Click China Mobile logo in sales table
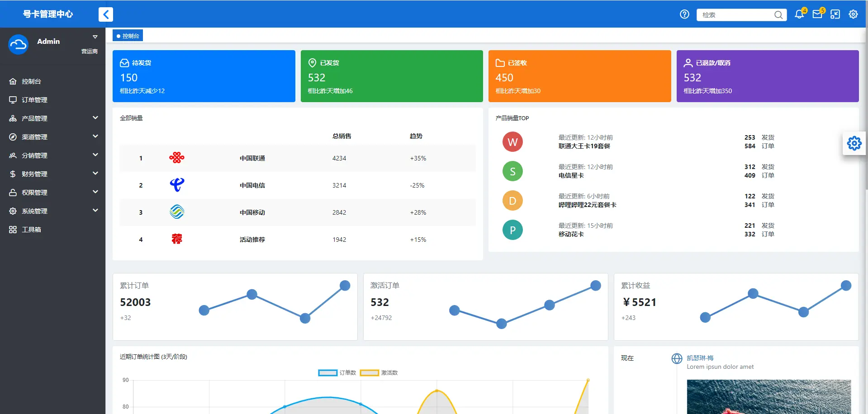 click(177, 212)
